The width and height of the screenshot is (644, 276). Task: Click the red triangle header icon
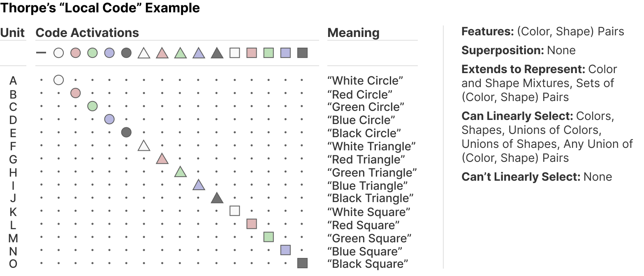pyautogui.click(x=162, y=53)
